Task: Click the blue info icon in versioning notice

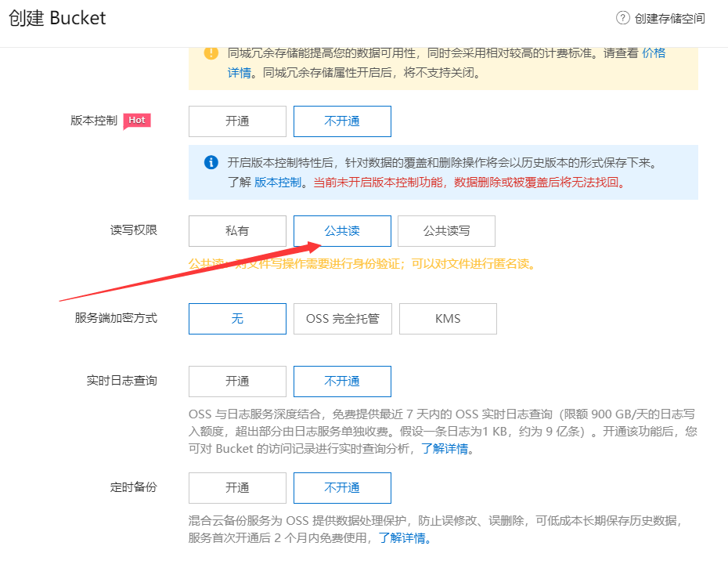Action: tap(211, 162)
